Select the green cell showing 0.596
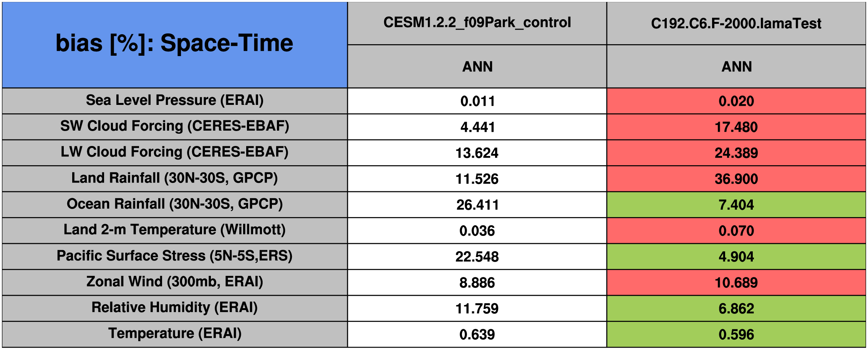Image resolution: width=868 pixels, height=350 pixels. (x=736, y=334)
